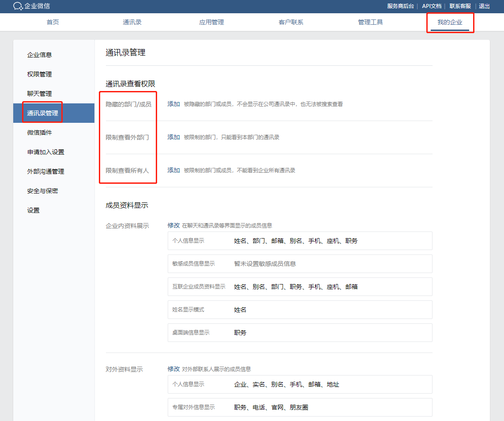Open the 首页 tab
Image resolution: width=504 pixels, height=421 pixels.
(53, 22)
